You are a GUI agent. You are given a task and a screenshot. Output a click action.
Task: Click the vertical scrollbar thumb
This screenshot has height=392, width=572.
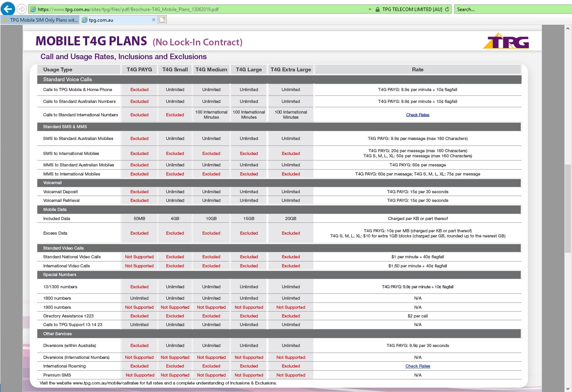click(568, 208)
